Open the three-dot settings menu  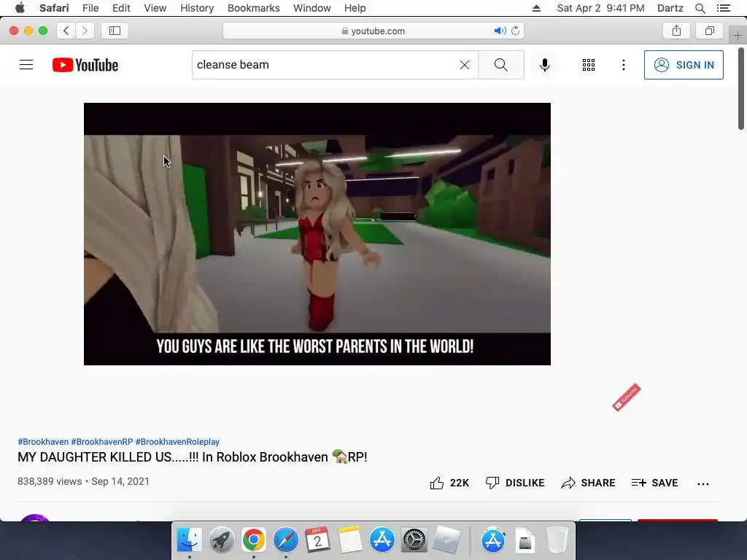point(624,65)
